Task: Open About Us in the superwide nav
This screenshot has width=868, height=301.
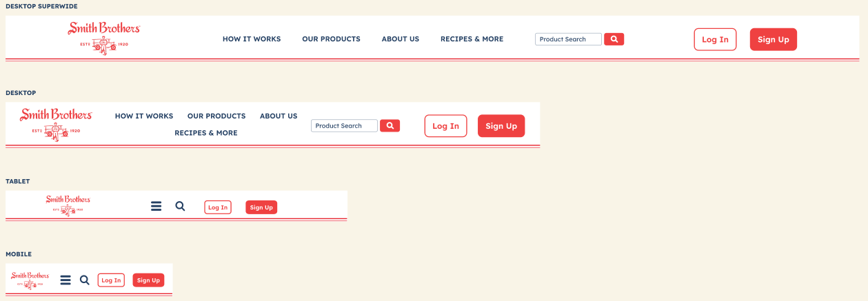Action: click(x=401, y=39)
